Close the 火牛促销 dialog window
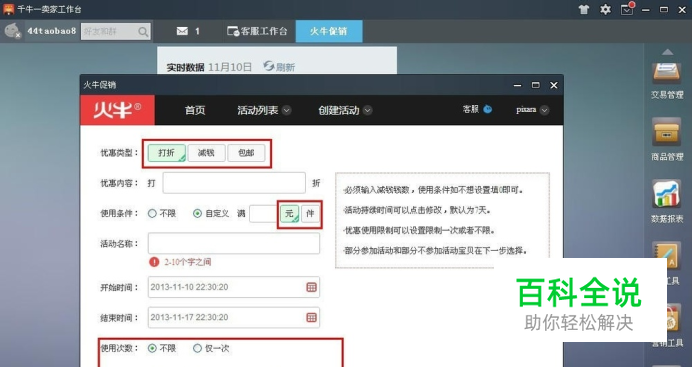The image size is (692, 367). click(554, 85)
